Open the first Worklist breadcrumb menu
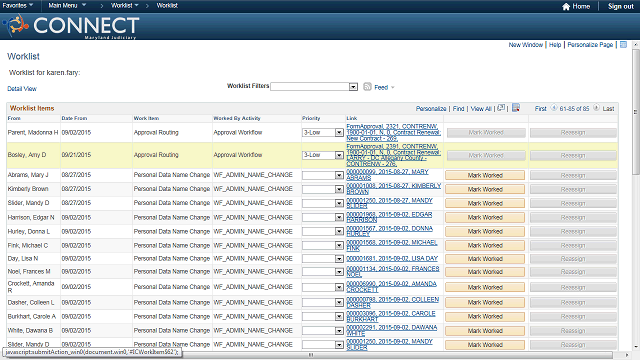 (x=124, y=6)
